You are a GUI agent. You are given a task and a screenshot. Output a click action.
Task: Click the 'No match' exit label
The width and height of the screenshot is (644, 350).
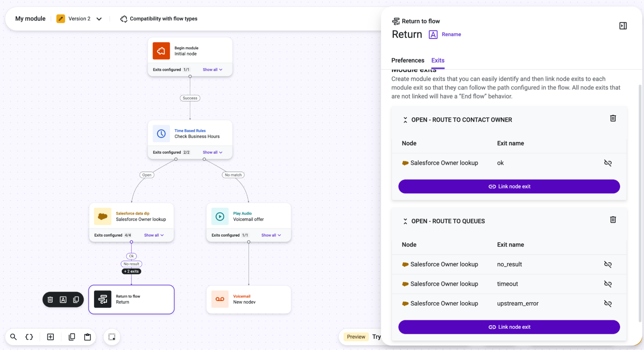(233, 175)
